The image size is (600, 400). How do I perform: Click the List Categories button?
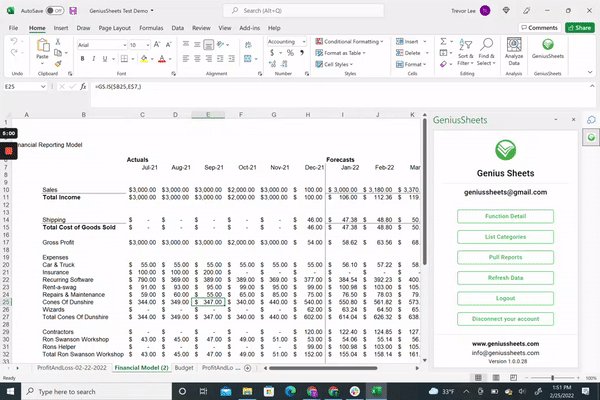505,237
